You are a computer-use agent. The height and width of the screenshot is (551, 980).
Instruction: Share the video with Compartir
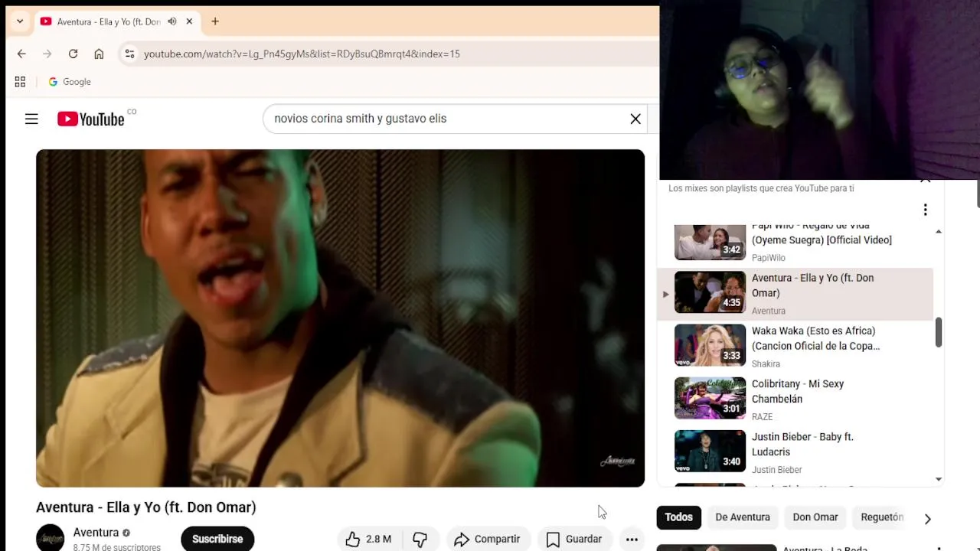pyautogui.click(x=487, y=539)
